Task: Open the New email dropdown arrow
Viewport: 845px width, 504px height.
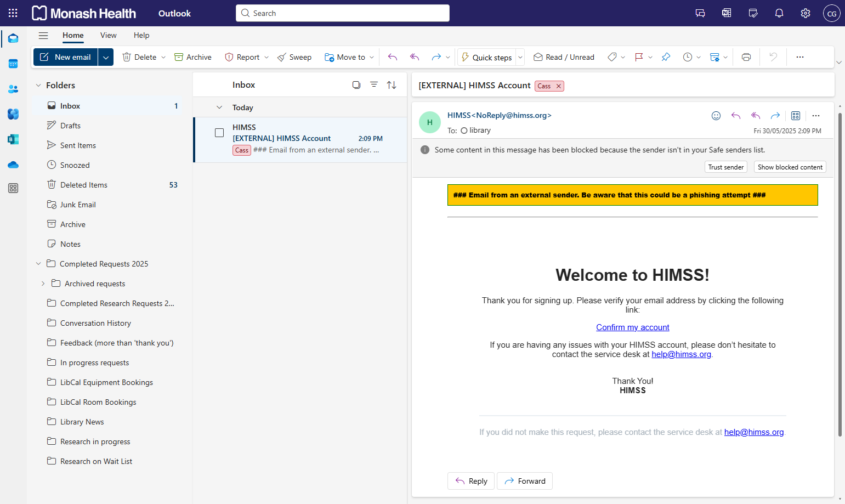Action: pyautogui.click(x=106, y=57)
